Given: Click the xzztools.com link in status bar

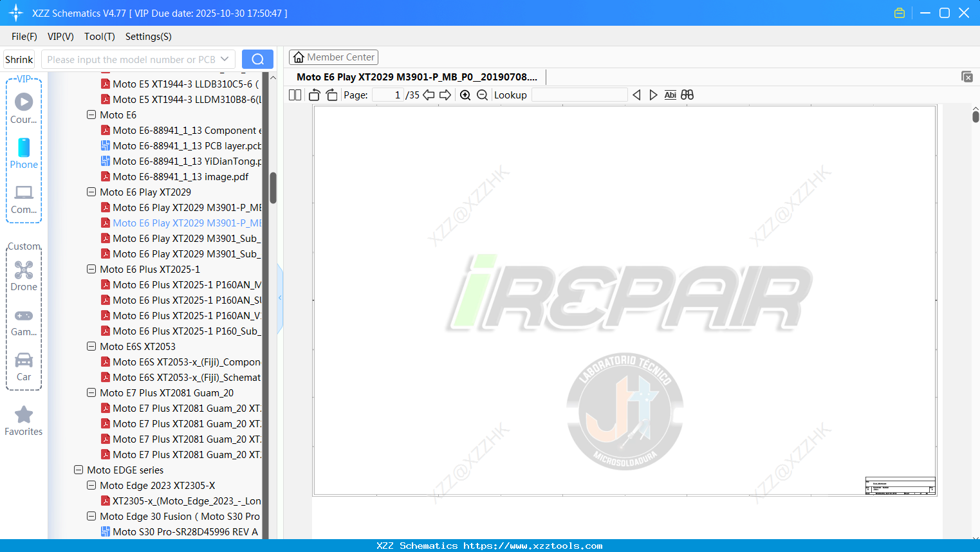Looking at the screenshot, I should [533, 546].
